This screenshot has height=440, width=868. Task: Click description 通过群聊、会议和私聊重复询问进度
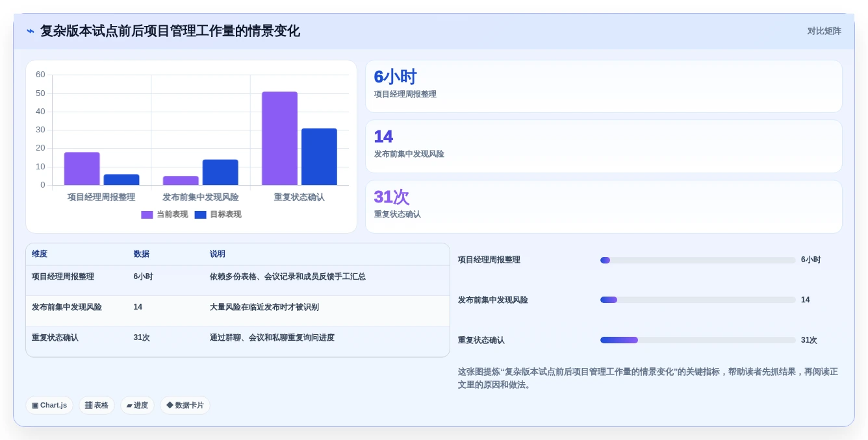pos(272,337)
